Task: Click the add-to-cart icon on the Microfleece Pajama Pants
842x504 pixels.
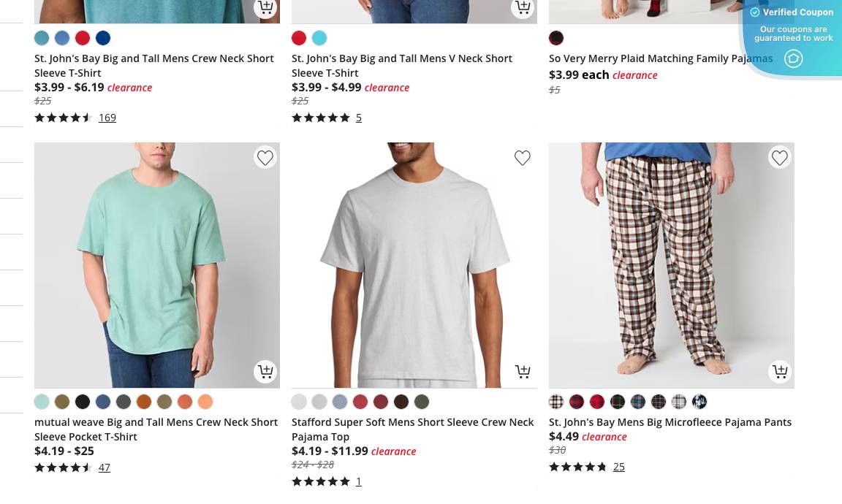Action: (780, 372)
